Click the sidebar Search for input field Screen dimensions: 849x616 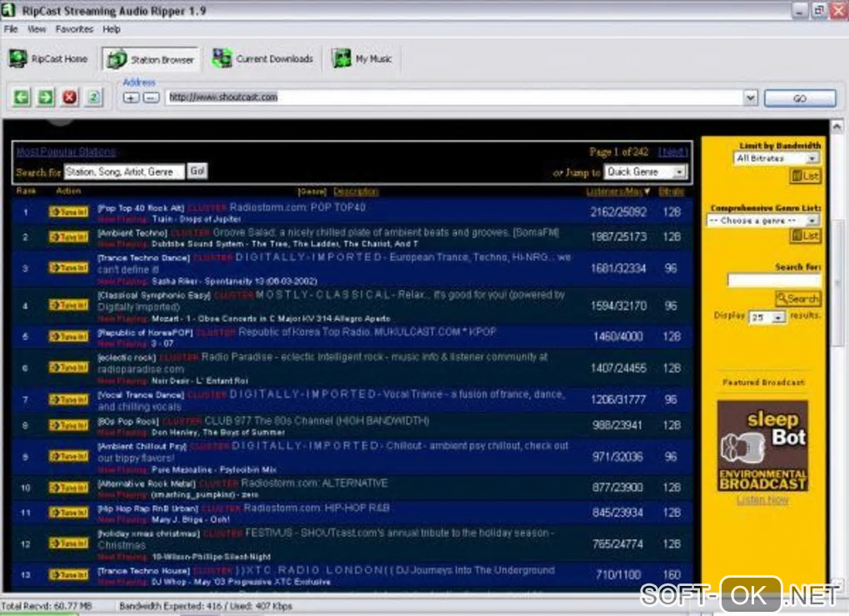click(774, 280)
